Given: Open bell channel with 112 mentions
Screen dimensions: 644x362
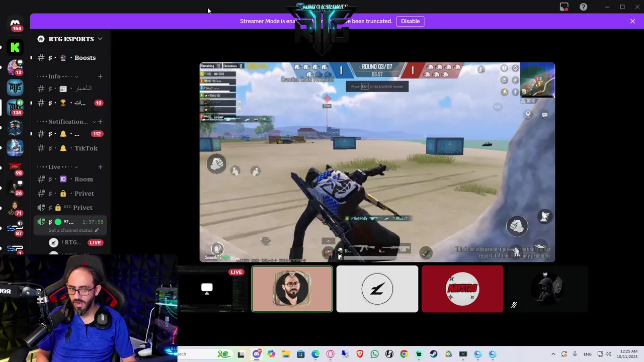Looking at the screenshot, I should point(70,134).
